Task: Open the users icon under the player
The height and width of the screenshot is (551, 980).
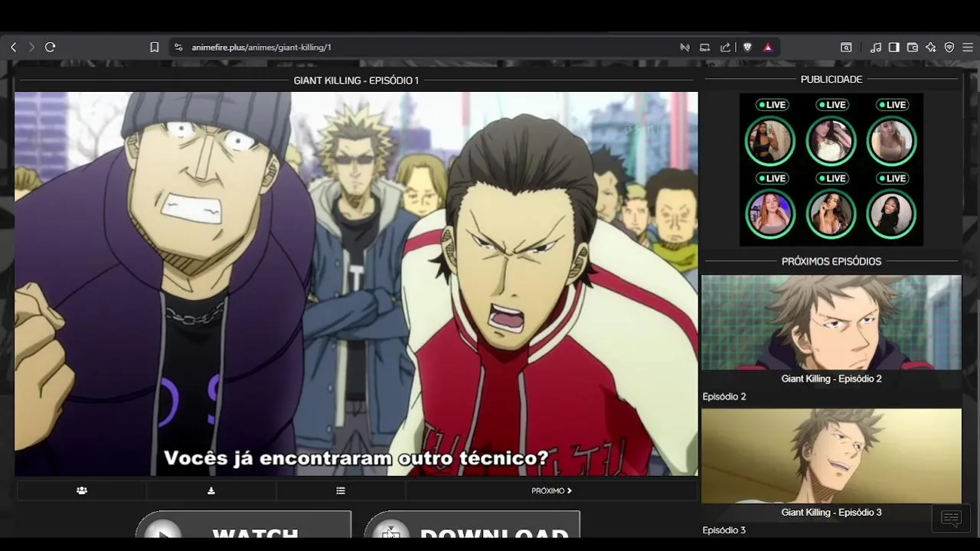Action: pyautogui.click(x=82, y=491)
